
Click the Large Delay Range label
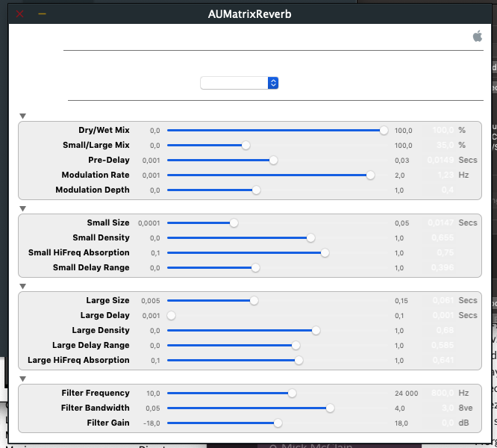[90, 345]
